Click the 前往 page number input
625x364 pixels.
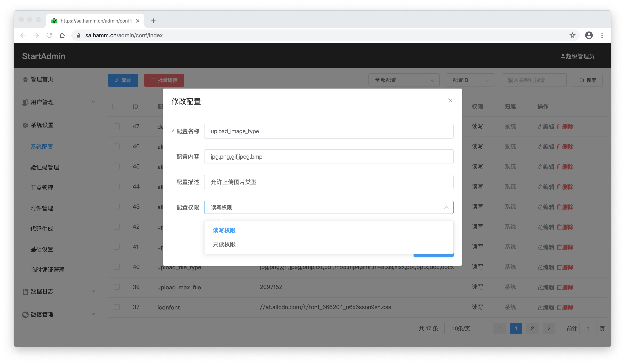click(x=588, y=329)
